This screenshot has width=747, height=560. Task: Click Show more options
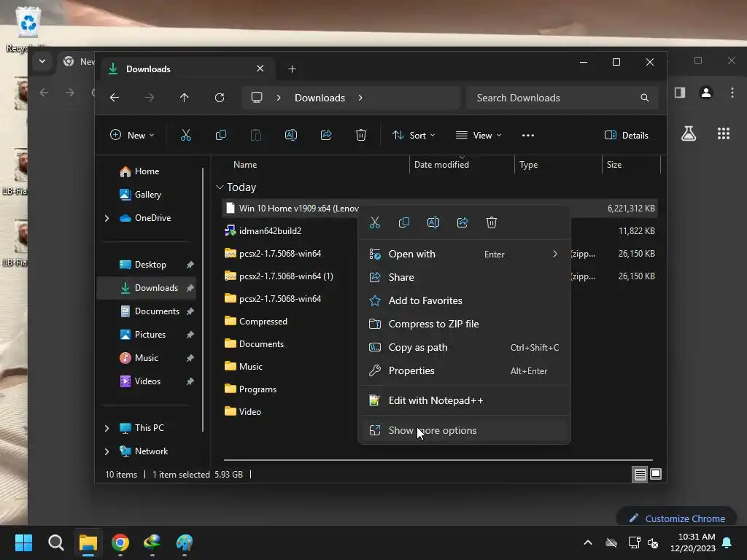point(464,430)
